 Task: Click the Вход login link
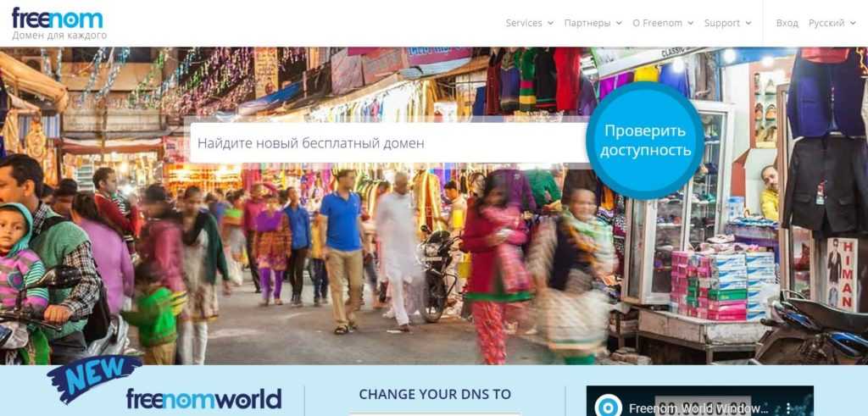click(787, 23)
